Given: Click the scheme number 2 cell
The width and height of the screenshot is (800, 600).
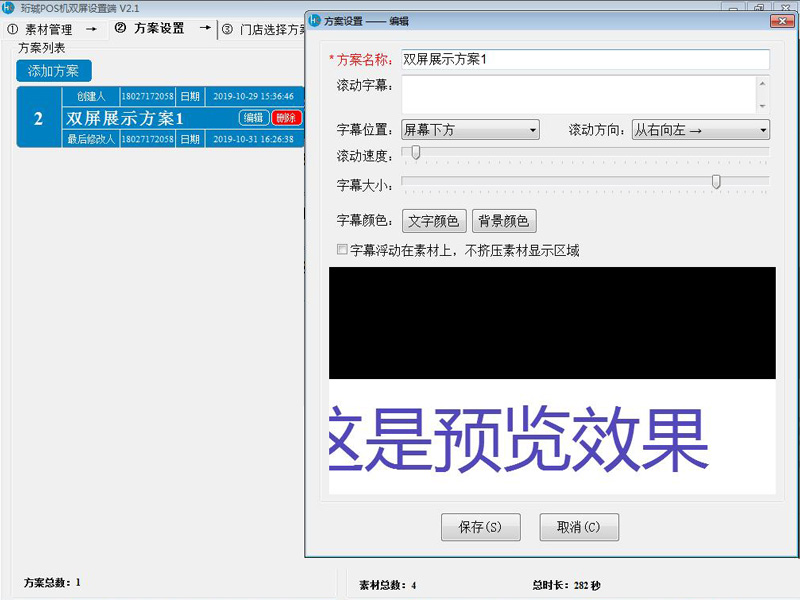Looking at the screenshot, I should click(x=39, y=118).
